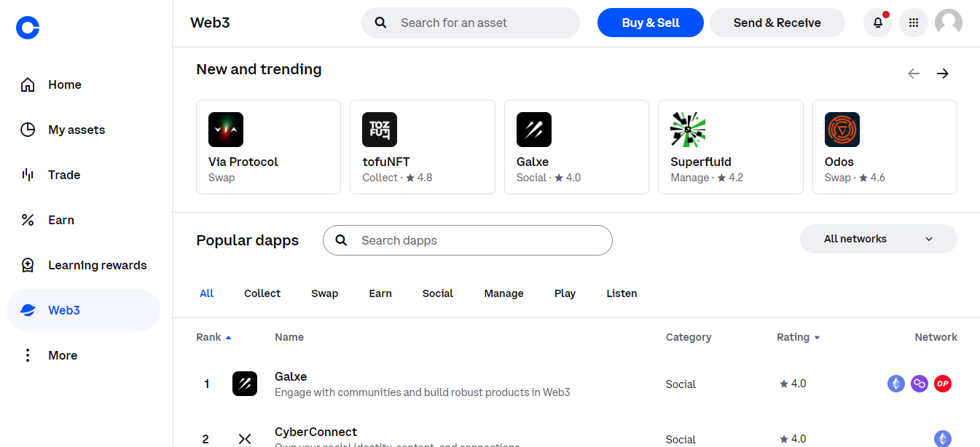
Task: Click the Buy & Sell button
Action: [650, 23]
